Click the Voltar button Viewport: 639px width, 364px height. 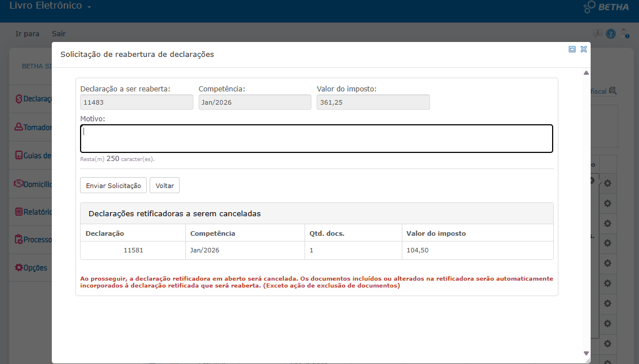coord(165,186)
